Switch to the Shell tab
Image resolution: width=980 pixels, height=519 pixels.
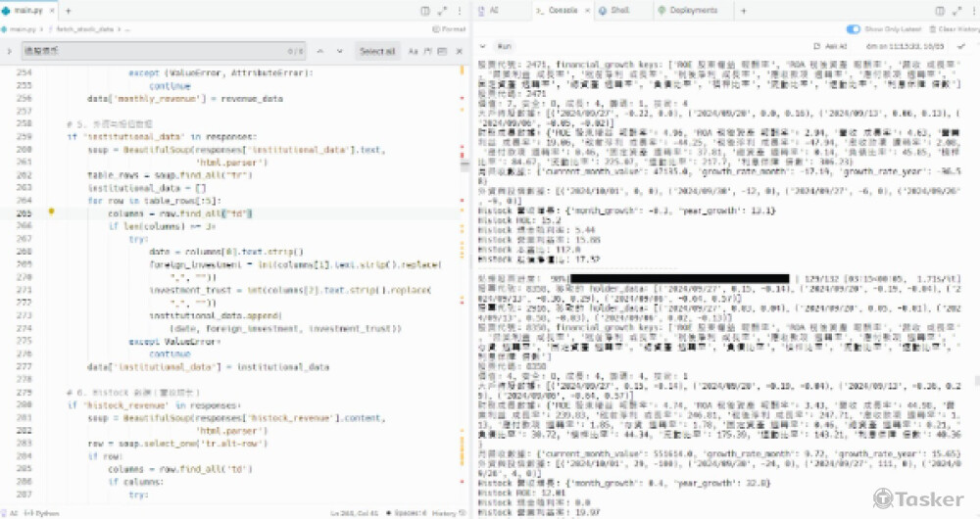pyautogui.click(x=615, y=11)
